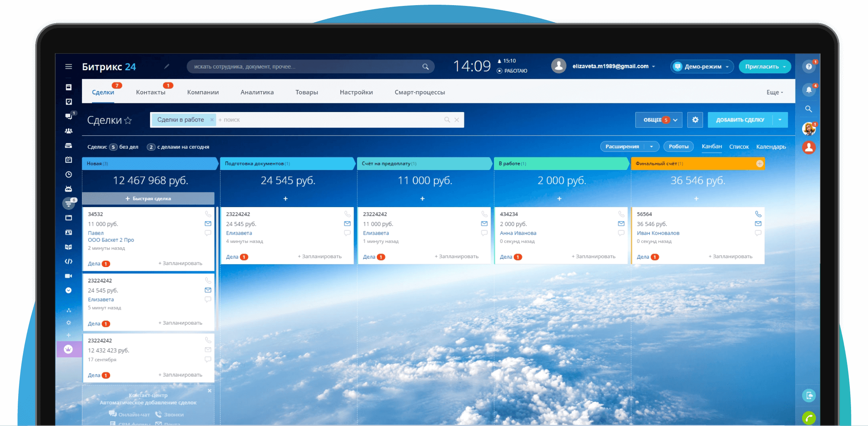868x426 pixels.
Task: Click chat icon on card 34532
Action: tap(208, 233)
